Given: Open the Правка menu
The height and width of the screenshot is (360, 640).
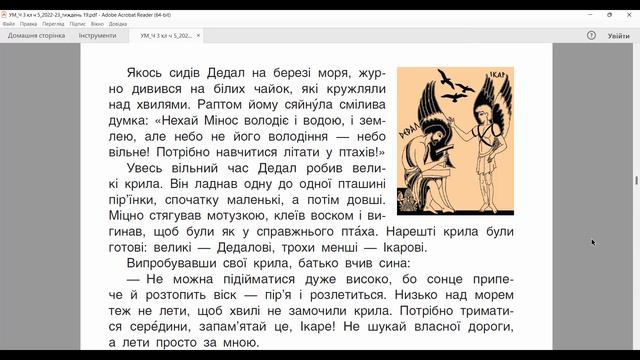Looking at the screenshot, I should pos(28,24).
